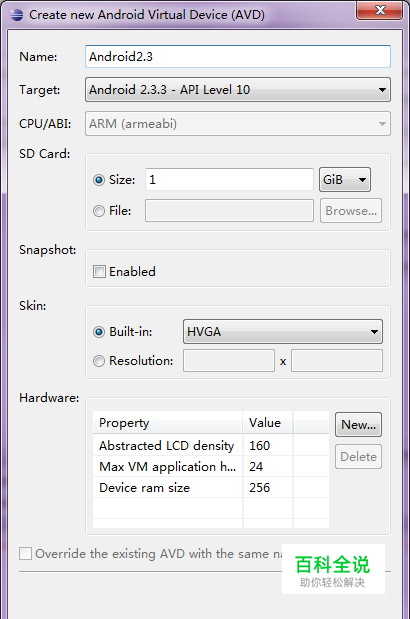The height and width of the screenshot is (619, 410).
Task: Enable the Snapshot Enabled checkbox
Action: click(x=99, y=272)
